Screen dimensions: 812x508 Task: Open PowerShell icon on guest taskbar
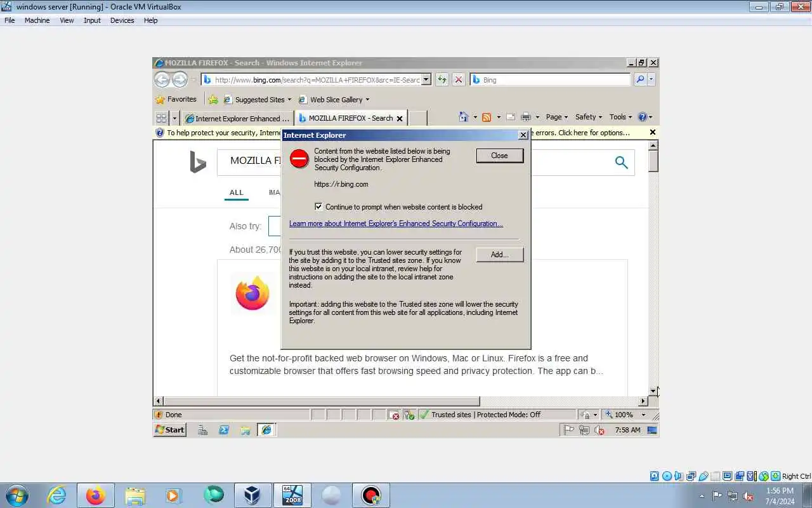tap(224, 430)
